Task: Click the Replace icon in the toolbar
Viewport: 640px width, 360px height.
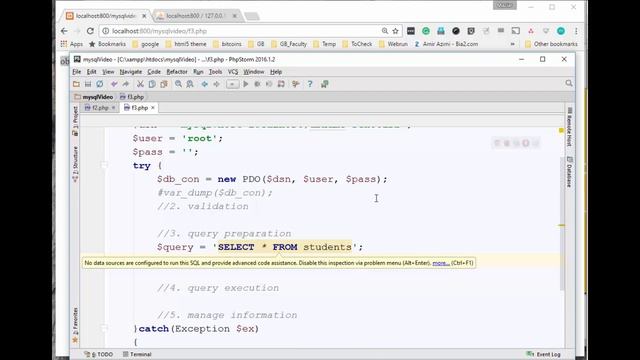Action: click(190, 84)
